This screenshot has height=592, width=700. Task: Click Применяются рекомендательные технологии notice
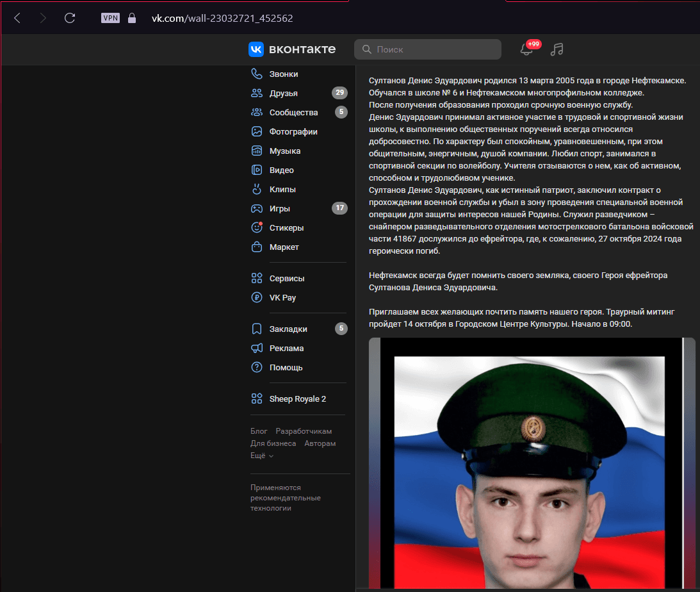tap(285, 498)
